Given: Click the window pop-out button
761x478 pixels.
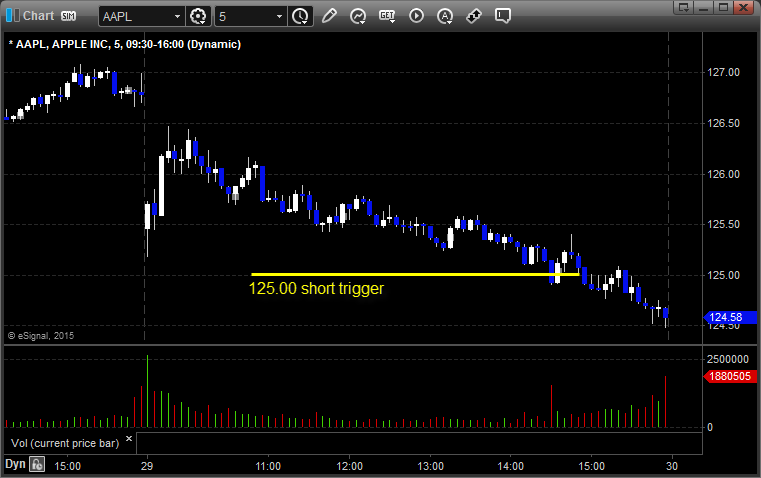Looking at the screenshot, I should click(x=684, y=7).
